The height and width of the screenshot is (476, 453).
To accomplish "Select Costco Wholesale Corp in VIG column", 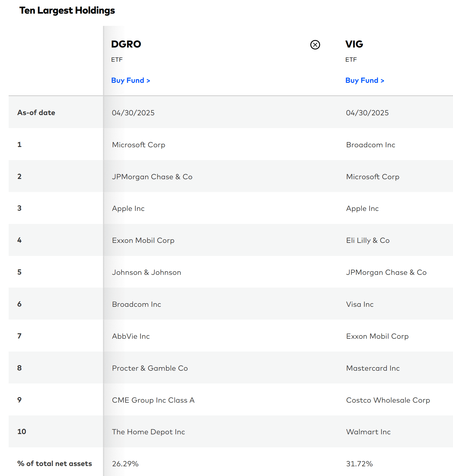I will pyautogui.click(x=388, y=400).
